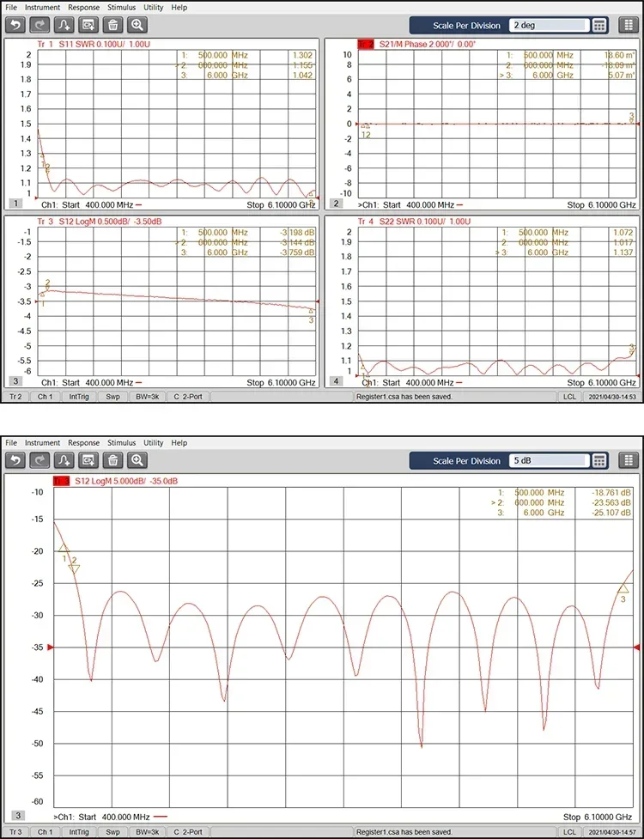Click the Scale Per Division field showing 5 dB

(x=548, y=460)
